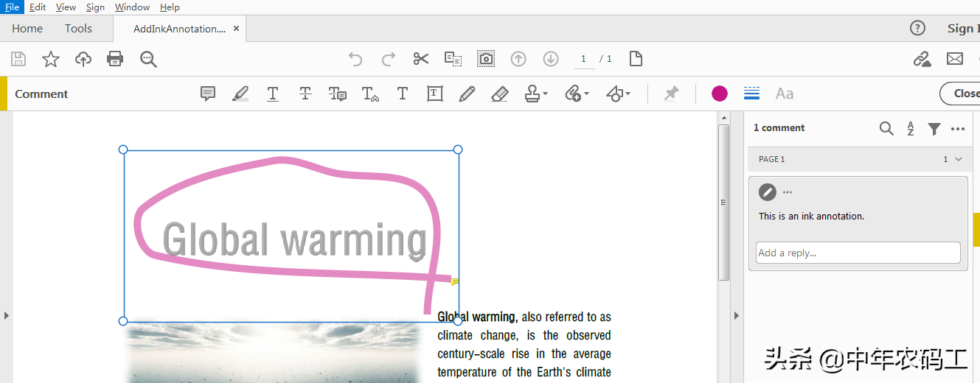Click the upload to cloud icon
This screenshot has height=383, width=980.
83,59
